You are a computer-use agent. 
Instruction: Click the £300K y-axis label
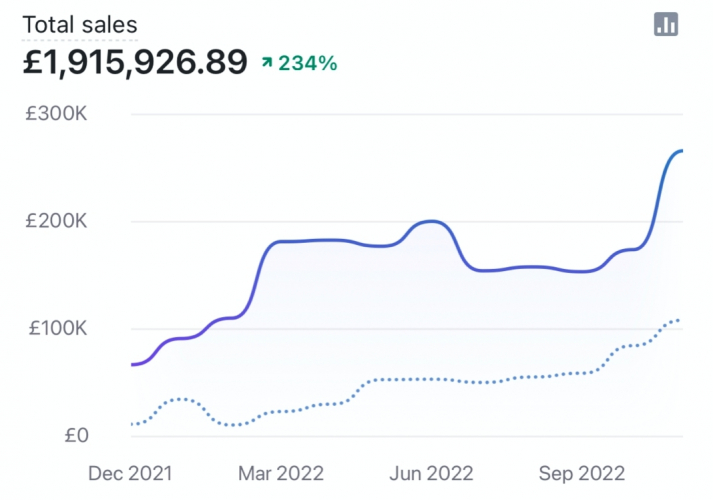tap(56, 115)
